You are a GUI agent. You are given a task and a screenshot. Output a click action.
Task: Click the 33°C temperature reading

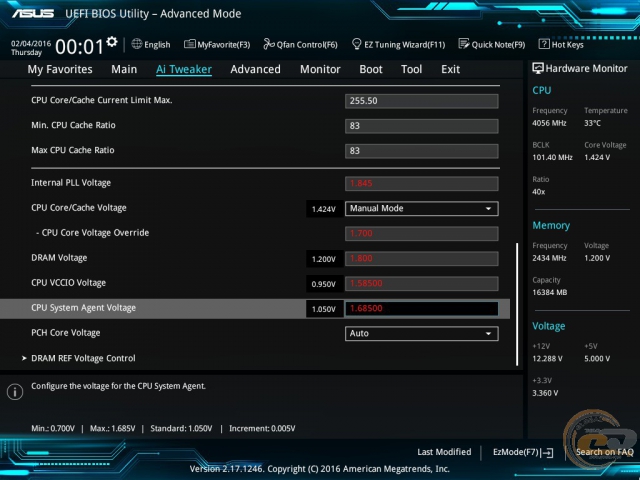[x=592, y=123]
